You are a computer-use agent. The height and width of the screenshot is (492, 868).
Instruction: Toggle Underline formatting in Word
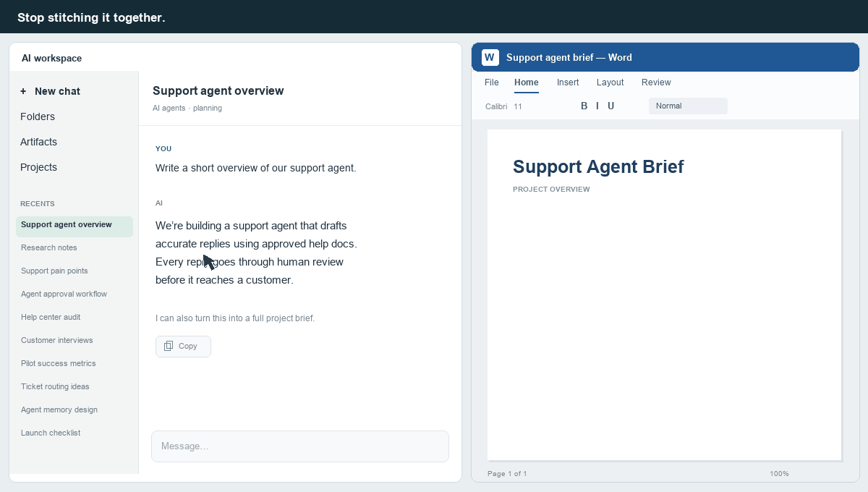tap(610, 106)
